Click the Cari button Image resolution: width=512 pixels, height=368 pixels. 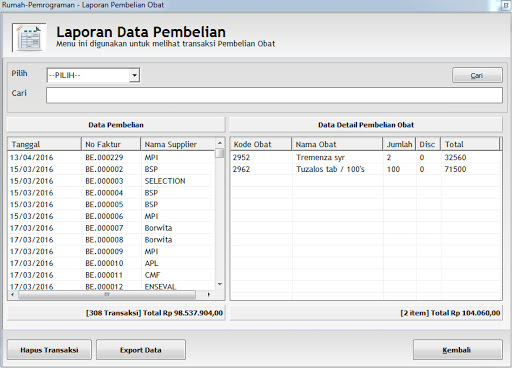coord(477,75)
